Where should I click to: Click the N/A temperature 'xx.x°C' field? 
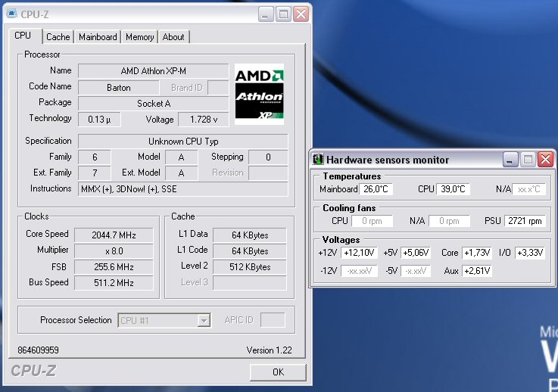click(x=528, y=189)
